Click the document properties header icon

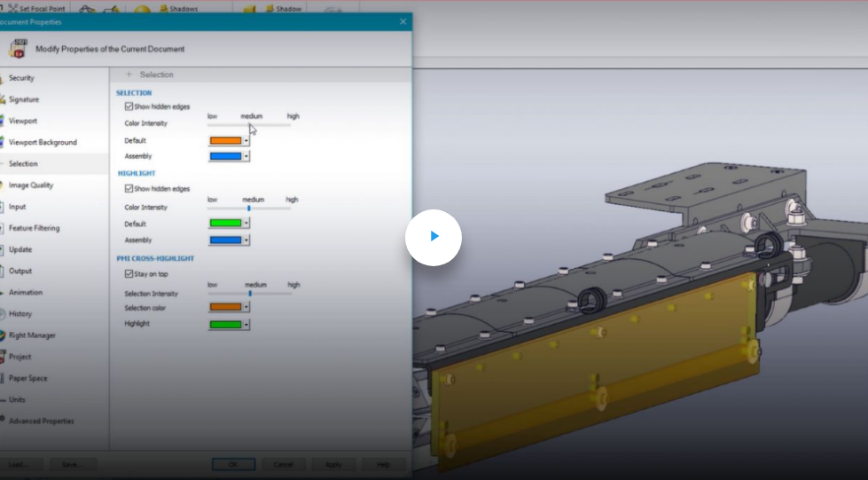click(18, 48)
